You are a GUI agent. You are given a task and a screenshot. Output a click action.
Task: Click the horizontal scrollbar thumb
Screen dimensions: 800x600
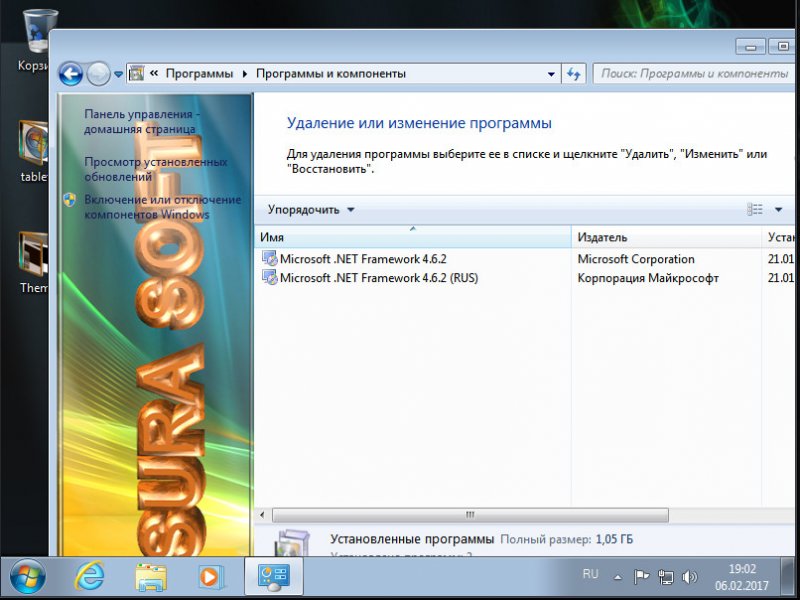click(470, 515)
